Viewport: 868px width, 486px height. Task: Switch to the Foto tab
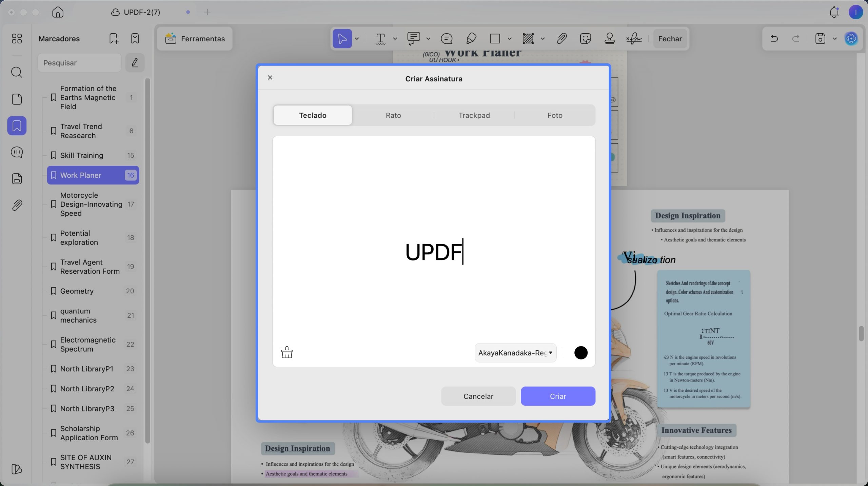pos(555,115)
